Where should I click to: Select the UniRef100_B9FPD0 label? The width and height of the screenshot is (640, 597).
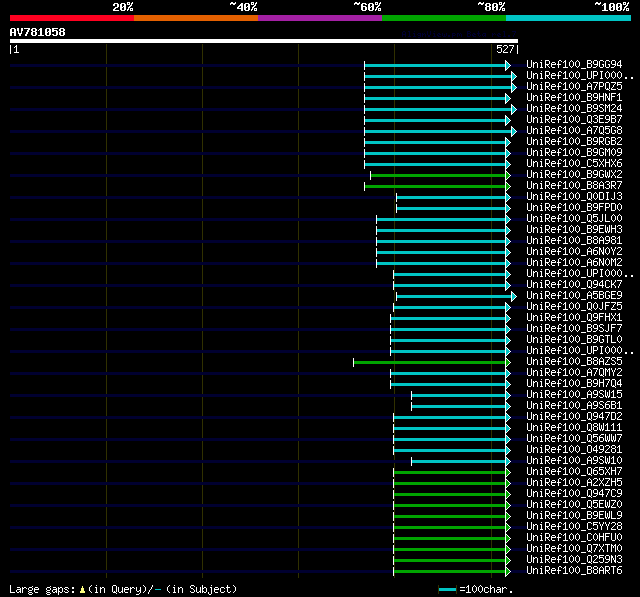pyautogui.click(x=574, y=208)
